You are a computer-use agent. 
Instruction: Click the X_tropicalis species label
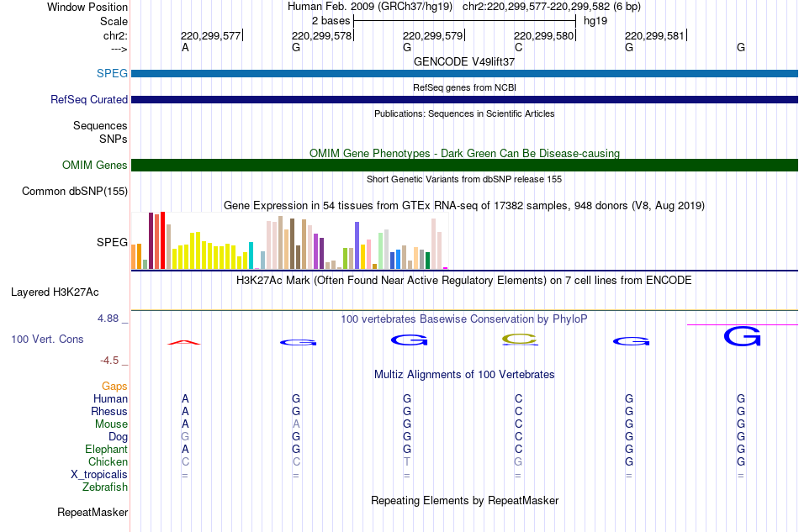(99, 475)
